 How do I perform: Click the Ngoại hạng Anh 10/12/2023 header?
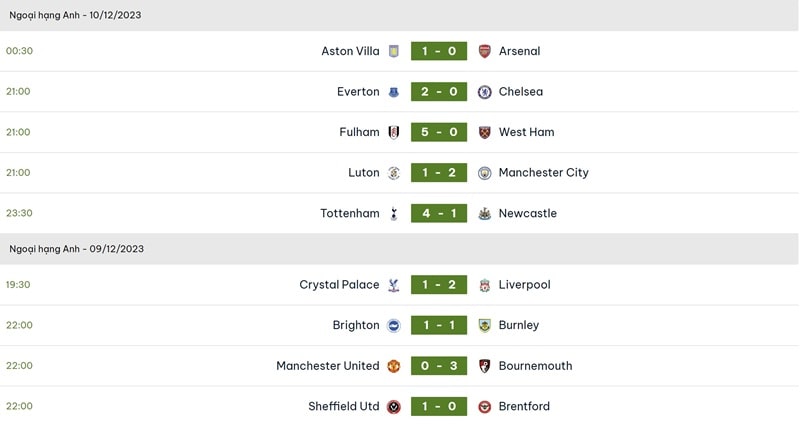pyautogui.click(x=76, y=15)
